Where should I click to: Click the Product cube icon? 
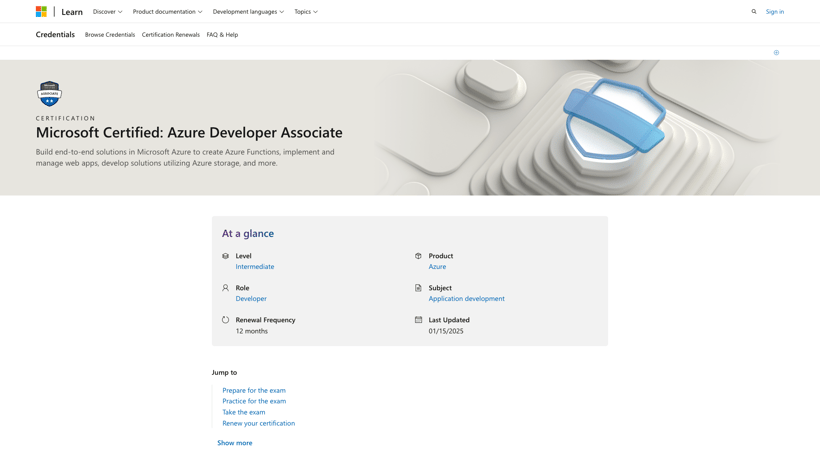418,256
